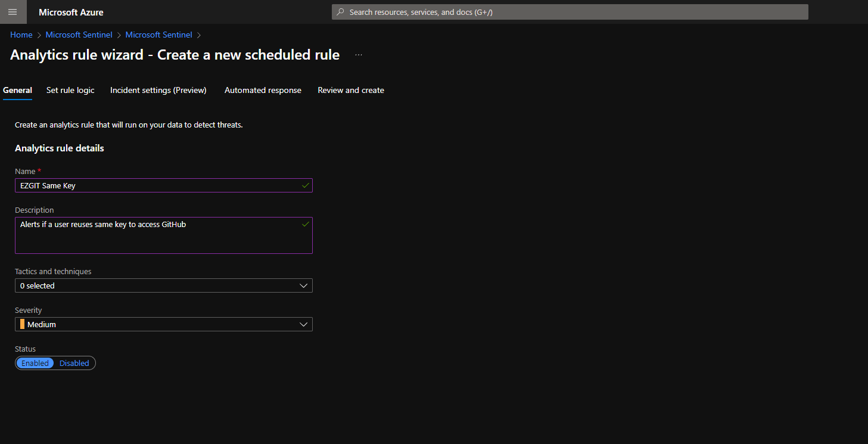Click the chevron arrow of the Tactics dropdown
868x444 pixels.
click(304, 285)
